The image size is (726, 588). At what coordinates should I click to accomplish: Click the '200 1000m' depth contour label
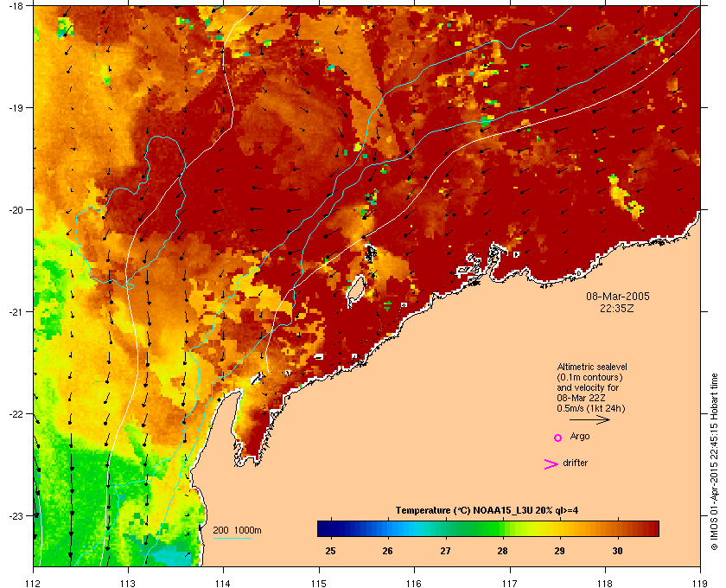click(237, 530)
